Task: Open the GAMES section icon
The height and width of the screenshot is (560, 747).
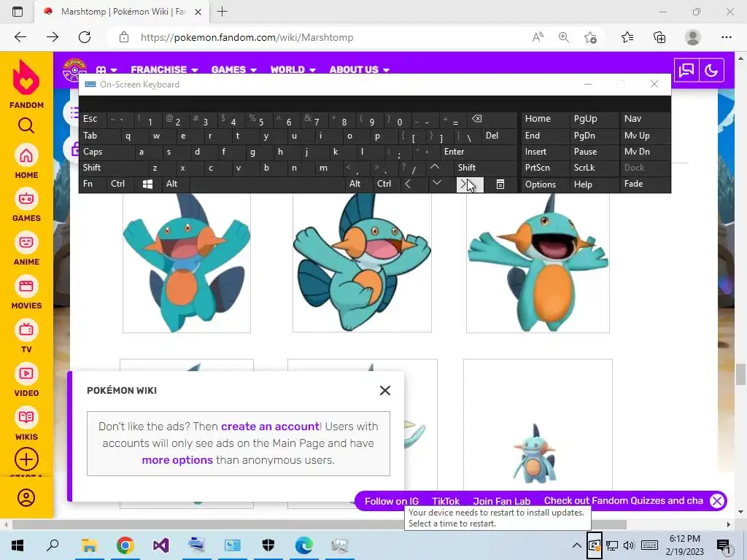Action: 26,198
